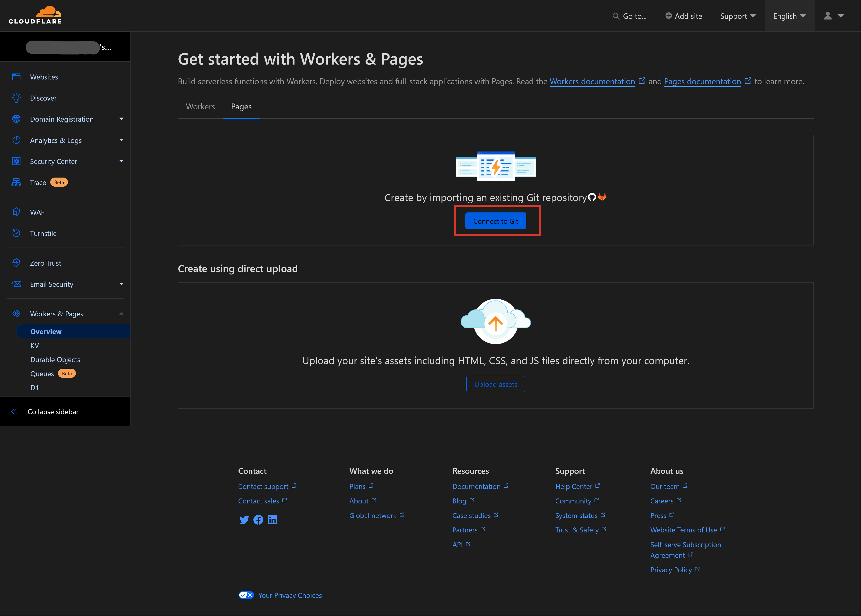Collapse the Workers & Pages section
This screenshot has height=616, width=861.
click(x=121, y=314)
